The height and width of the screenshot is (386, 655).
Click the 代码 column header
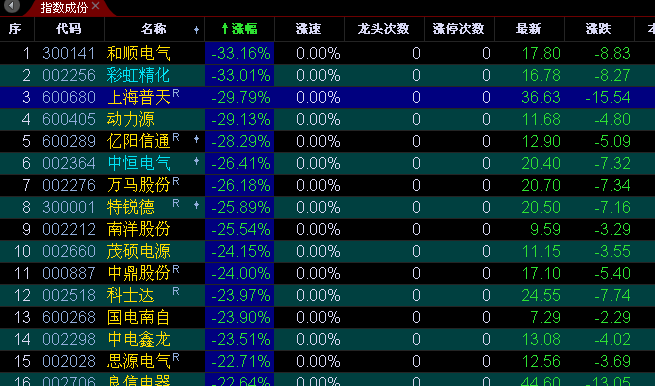(69, 29)
